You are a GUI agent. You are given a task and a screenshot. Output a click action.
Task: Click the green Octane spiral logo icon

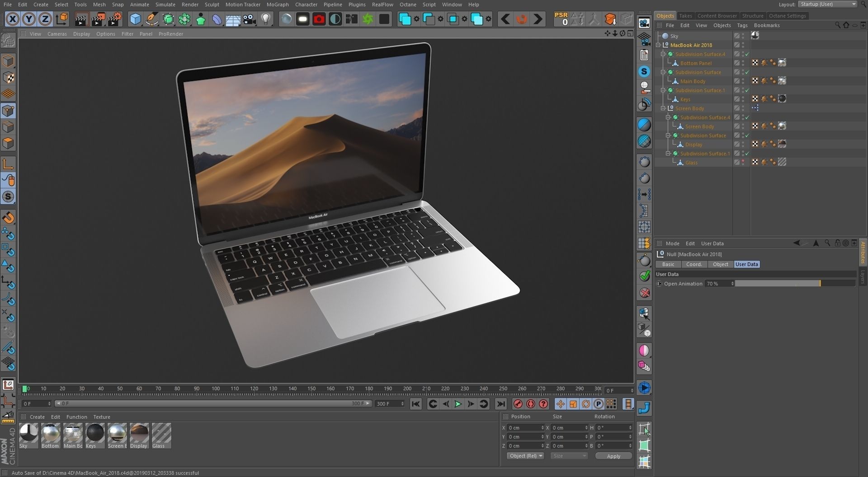pos(368,19)
